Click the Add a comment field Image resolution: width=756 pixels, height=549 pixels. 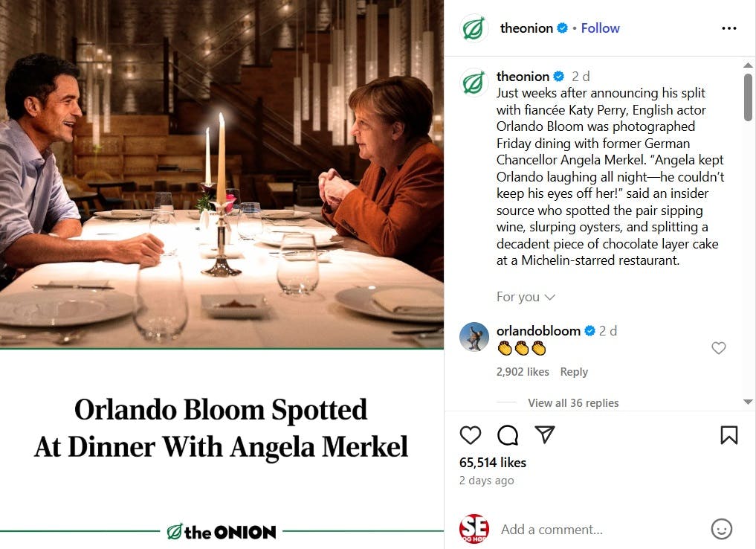click(603, 529)
